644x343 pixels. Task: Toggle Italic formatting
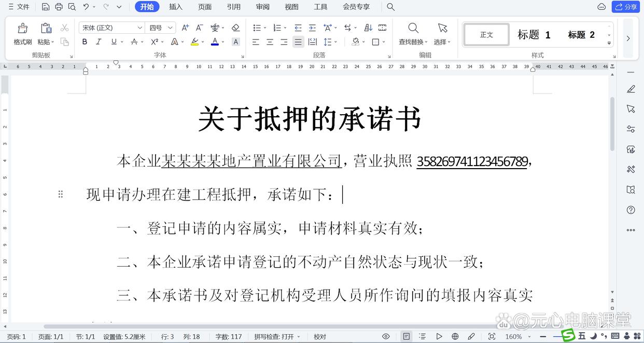pos(99,42)
